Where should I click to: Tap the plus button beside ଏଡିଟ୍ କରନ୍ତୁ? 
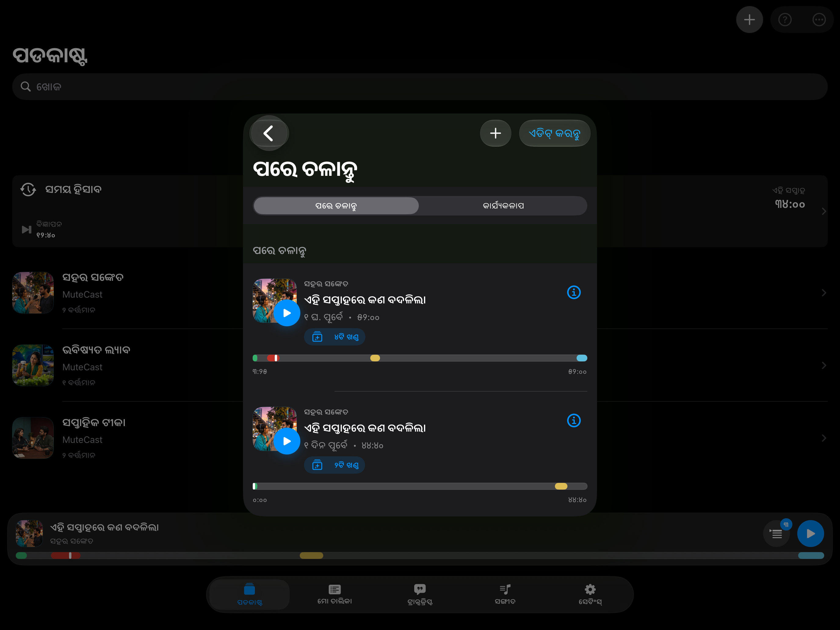coord(496,133)
